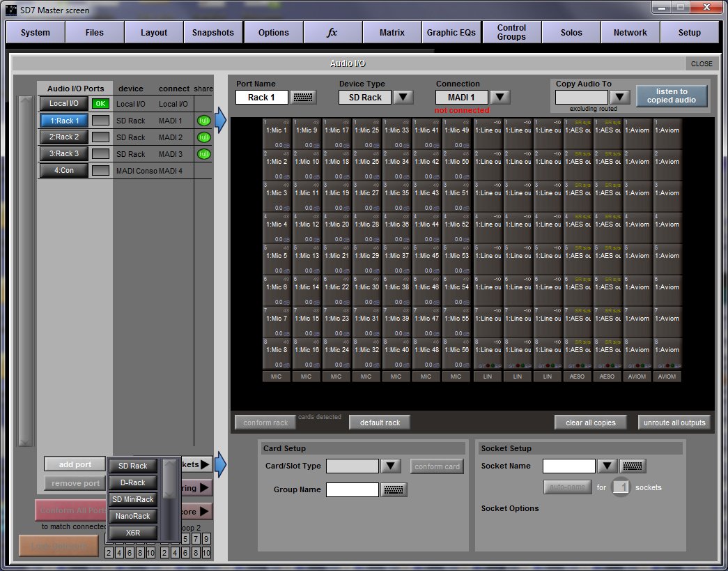
Task: Select the 1:Mic 39 socket cell
Action: click(x=396, y=322)
